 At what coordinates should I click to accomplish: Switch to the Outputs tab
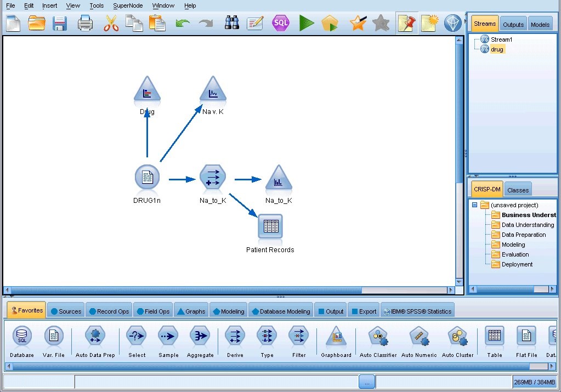pyautogui.click(x=512, y=24)
